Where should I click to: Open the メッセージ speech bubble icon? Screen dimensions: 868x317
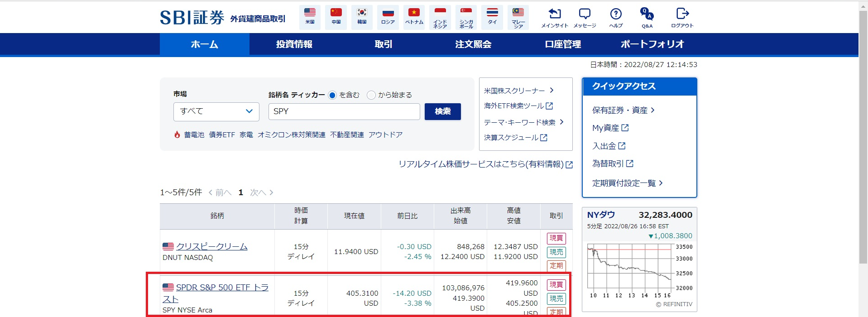(585, 14)
